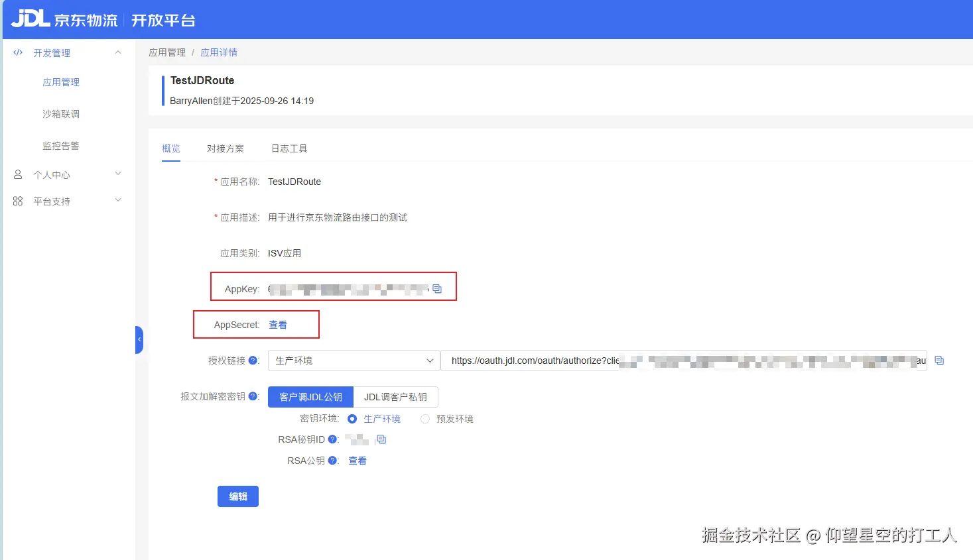Open 沙箱联调 in sidebar

coord(61,114)
